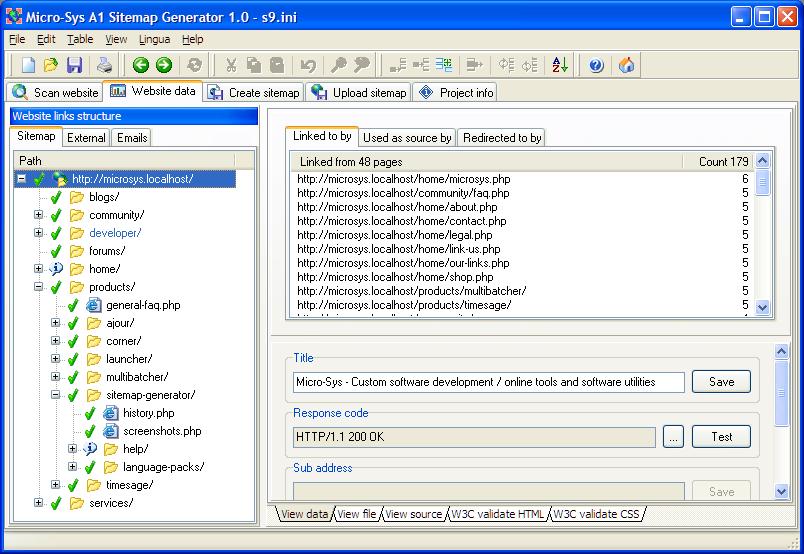Click the Response code field

coord(474,437)
